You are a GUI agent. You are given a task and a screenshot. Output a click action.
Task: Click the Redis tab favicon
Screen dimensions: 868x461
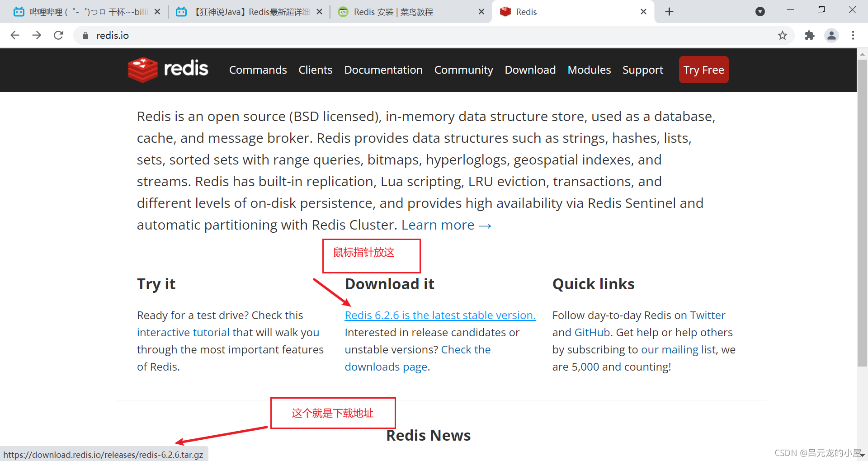click(505, 12)
